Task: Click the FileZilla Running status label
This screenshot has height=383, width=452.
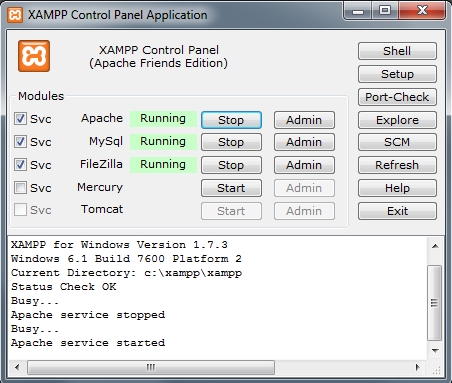Action: [163, 164]
